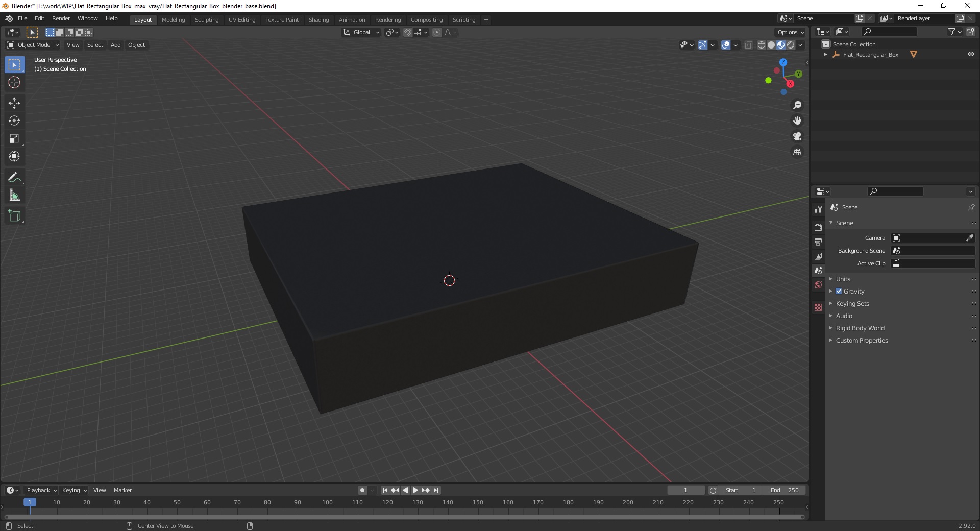
Task: Play the animation in reverse
Action: point(405,490)
